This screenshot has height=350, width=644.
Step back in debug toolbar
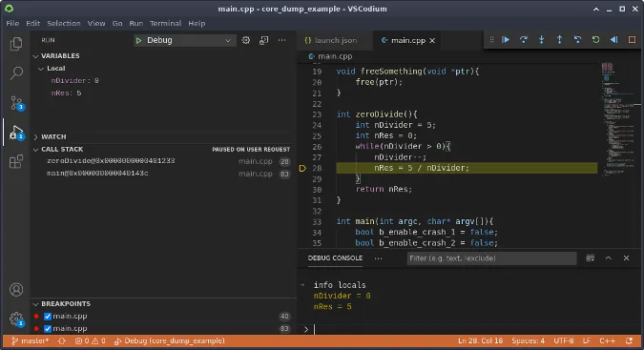(x=577, y=40)
